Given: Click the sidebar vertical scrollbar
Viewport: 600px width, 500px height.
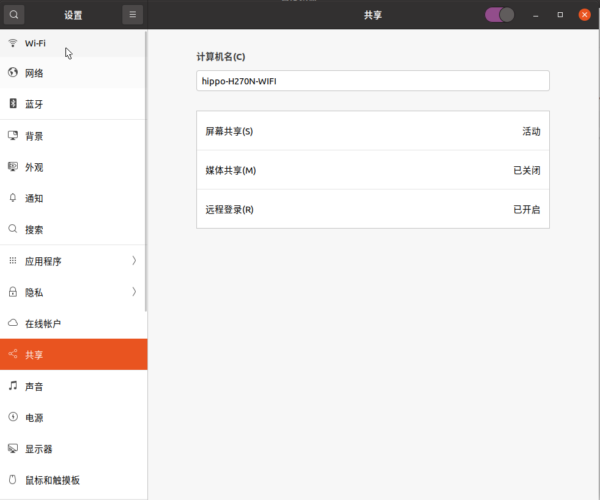Looking at the screenshot, I should click(146, 171).
